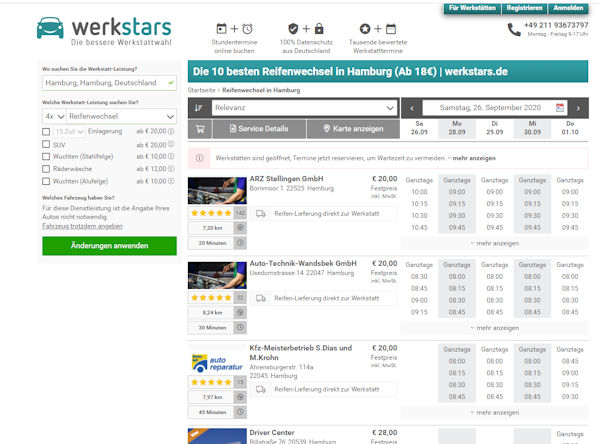Book 08:30 Saturday slot at Auto-Technik-Wandsbek

click(x=419, y=276)
